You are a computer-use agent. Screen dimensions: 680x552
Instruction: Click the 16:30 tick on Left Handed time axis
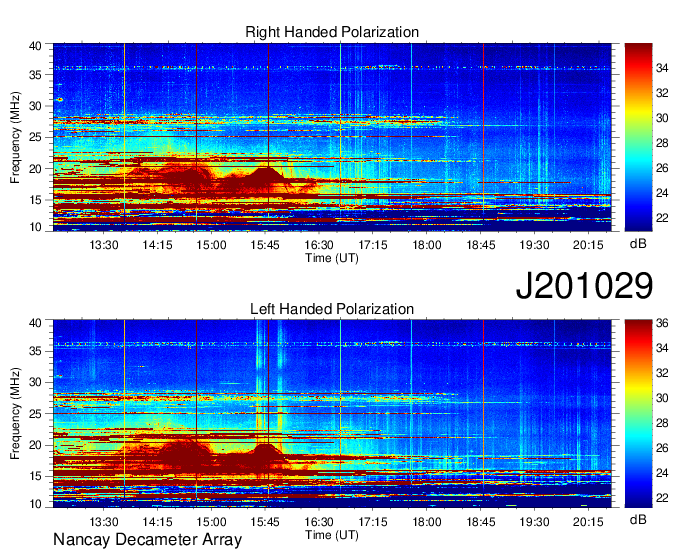point(319,522)
